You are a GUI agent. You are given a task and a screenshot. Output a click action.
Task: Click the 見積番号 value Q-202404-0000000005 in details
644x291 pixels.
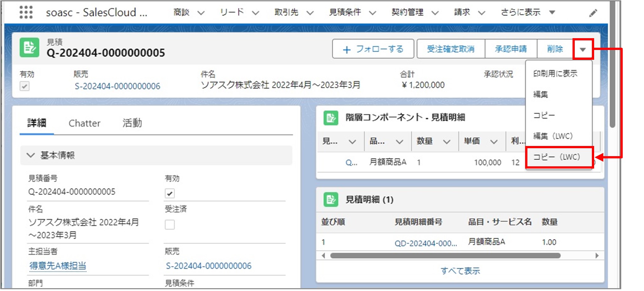click(x=72, y=192)
